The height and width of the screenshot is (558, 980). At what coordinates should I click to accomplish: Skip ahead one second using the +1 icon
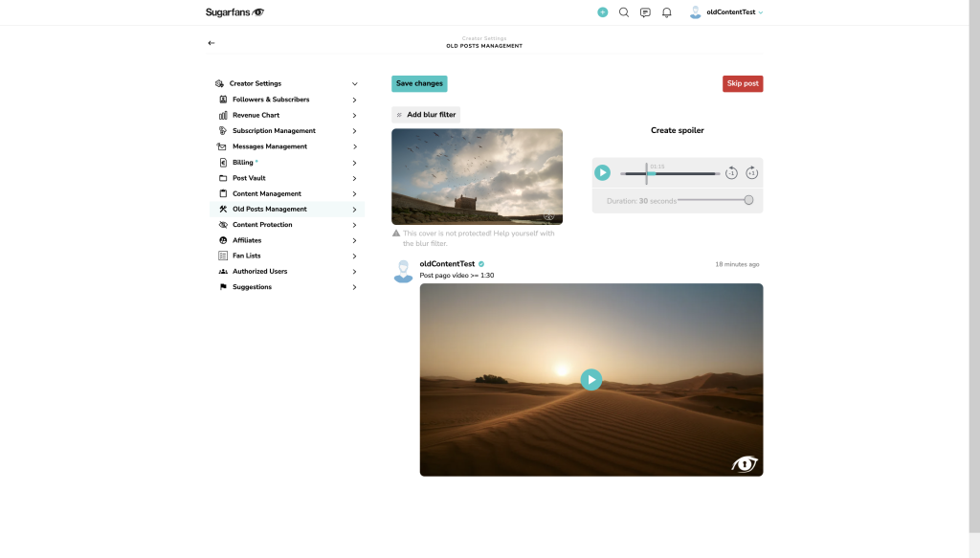752,173
